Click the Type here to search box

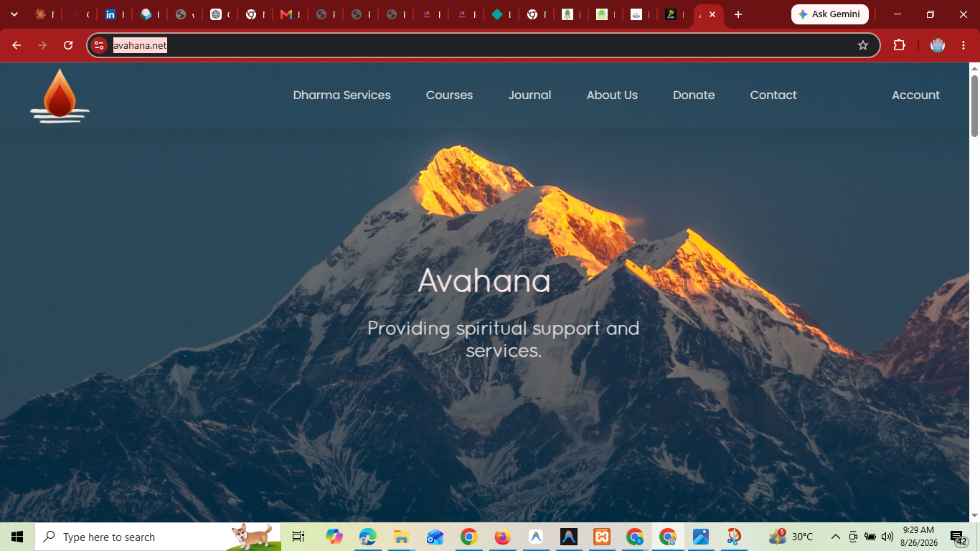(x=158, y=537)
